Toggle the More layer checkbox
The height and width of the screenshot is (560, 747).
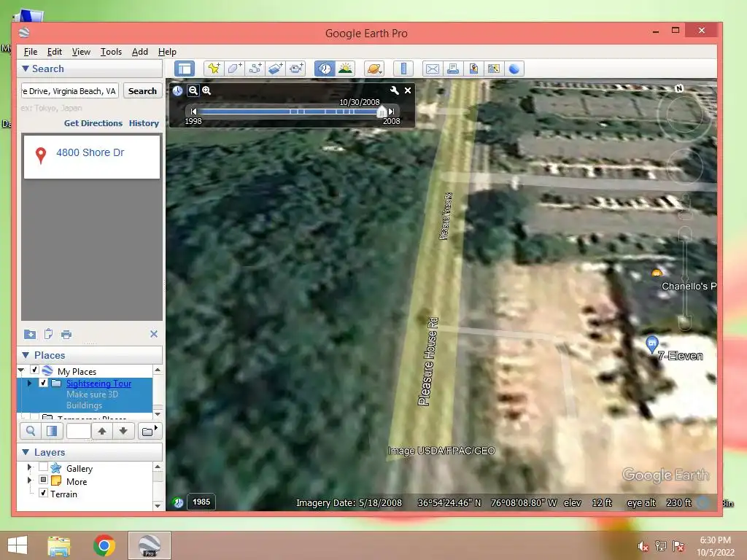43,480
